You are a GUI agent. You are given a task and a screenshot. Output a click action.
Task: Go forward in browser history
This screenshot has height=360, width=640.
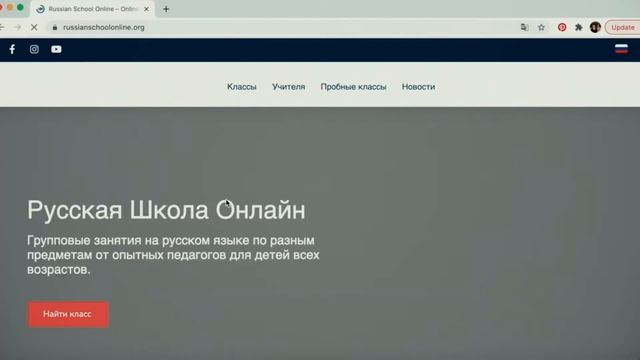18,27
